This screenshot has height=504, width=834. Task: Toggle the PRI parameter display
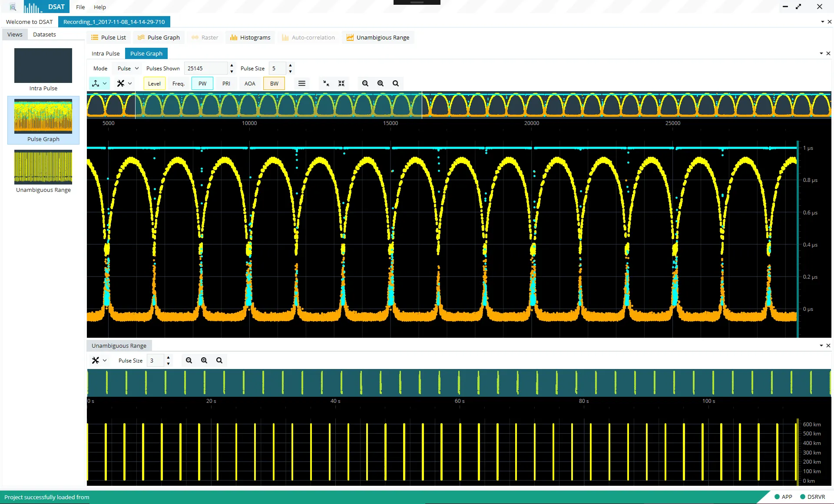point(226,83)
